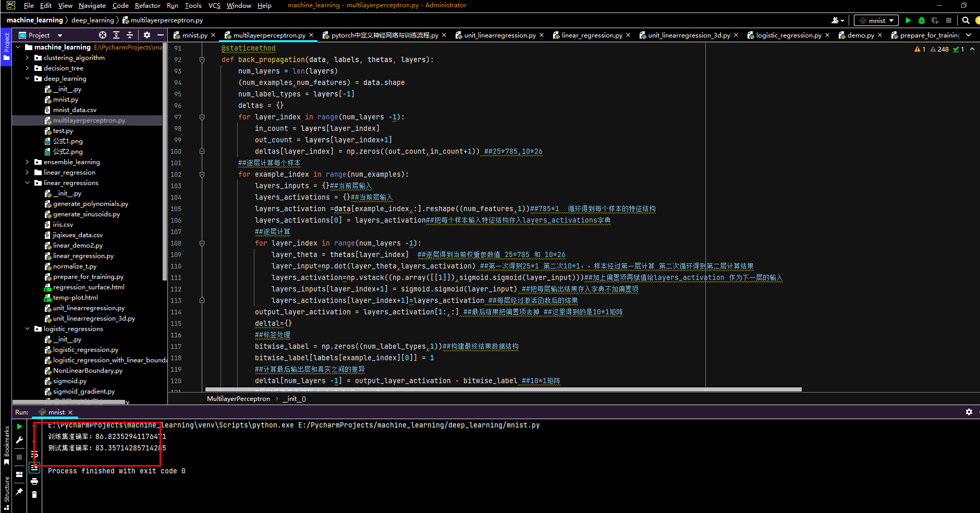Screen dimensions: 980x513
Task: Switch to linear_regression.py editor tab
Action: [592, 35]
